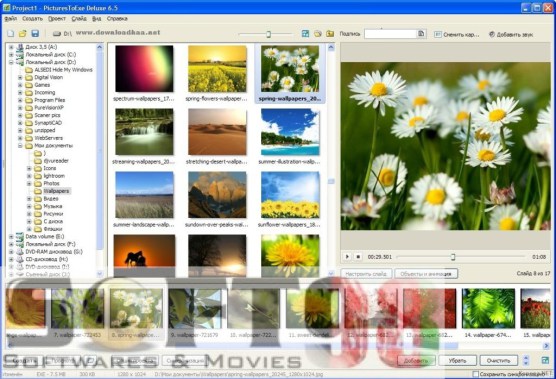Click the yellow folder icon left of the folder-with-arrow icon
The image size is (556, 379).
point(318,34)
